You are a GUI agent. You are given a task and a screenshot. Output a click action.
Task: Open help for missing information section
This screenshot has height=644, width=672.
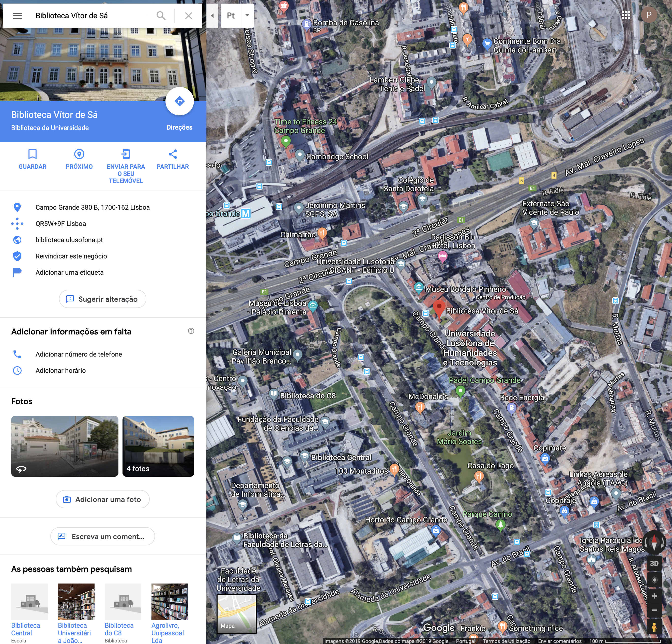pos(191,331)
